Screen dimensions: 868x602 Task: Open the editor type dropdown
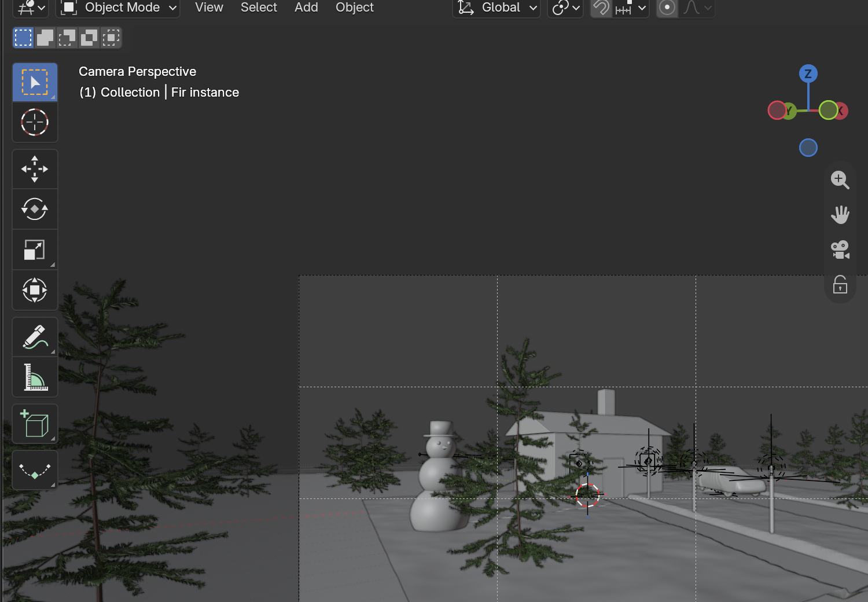[x=31, y=8]
